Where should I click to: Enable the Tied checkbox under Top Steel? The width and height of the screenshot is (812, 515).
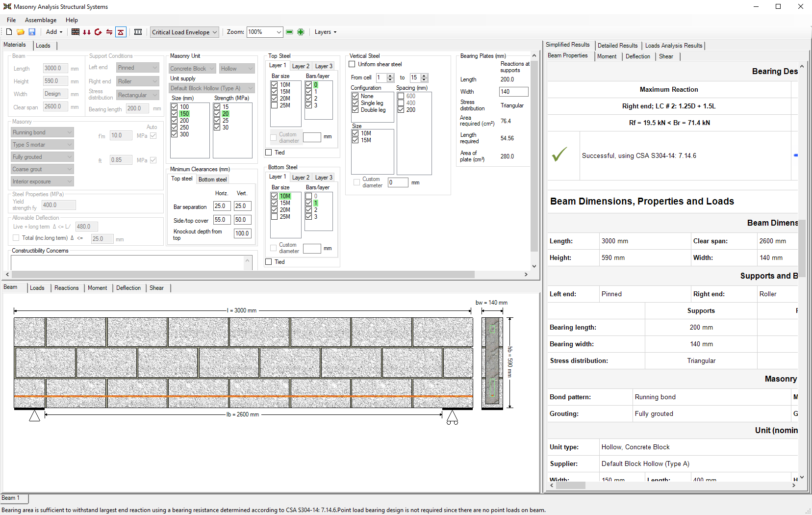tap(269, 153)
